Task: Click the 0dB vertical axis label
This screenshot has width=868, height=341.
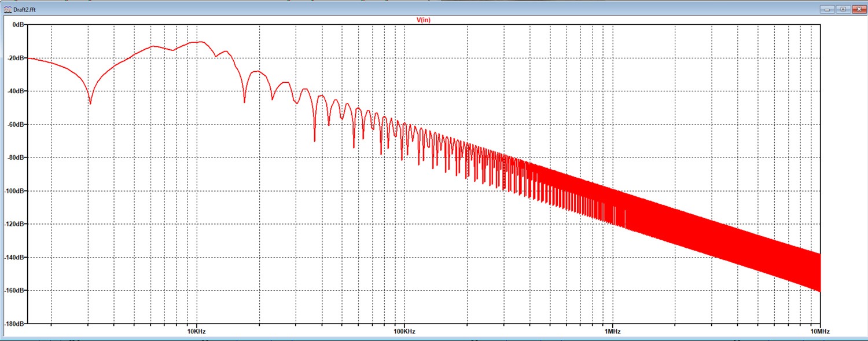Action: click(17, 25)
